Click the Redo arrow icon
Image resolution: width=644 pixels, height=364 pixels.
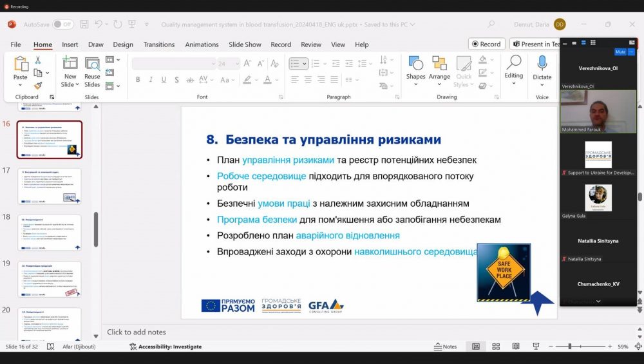(x=117, y=24)
